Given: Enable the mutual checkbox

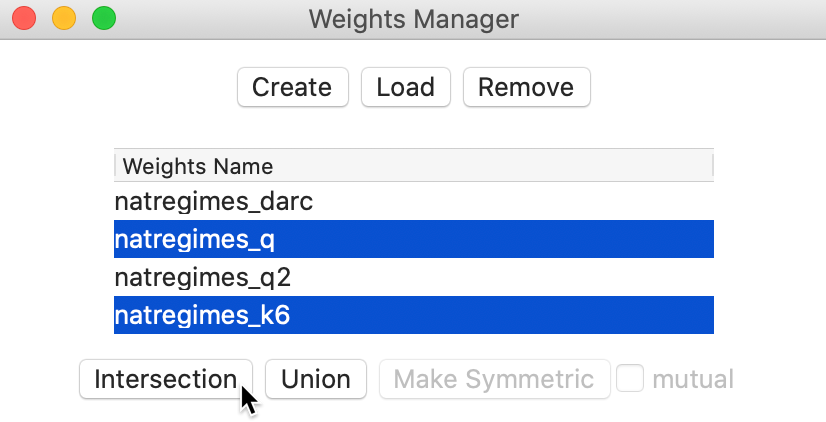Looking at the screenshot, I should click(x=630, y=378).
